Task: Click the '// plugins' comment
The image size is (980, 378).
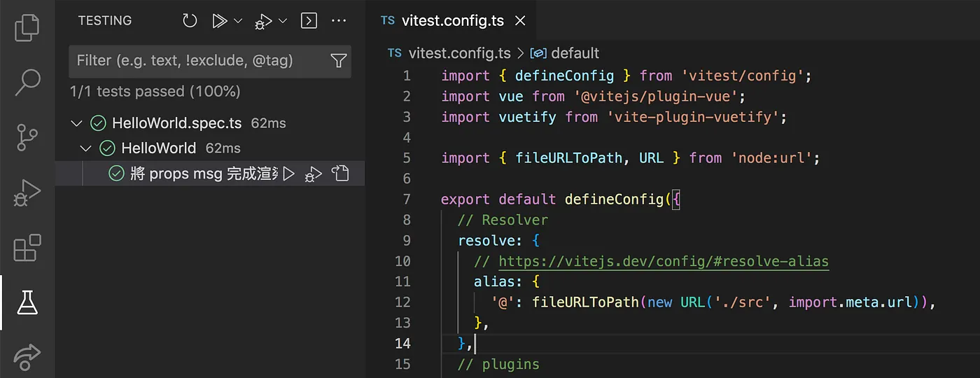Action: click(x=498, y=364)
